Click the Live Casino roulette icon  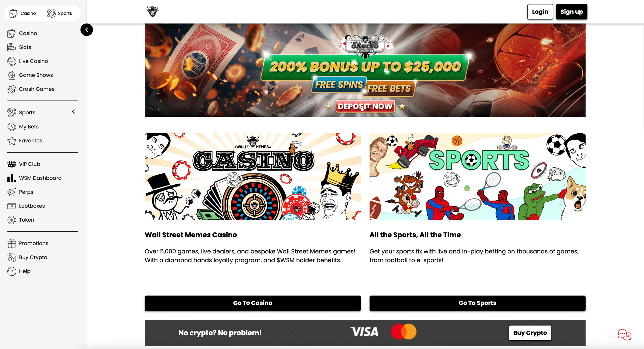[x=12, y=61]
